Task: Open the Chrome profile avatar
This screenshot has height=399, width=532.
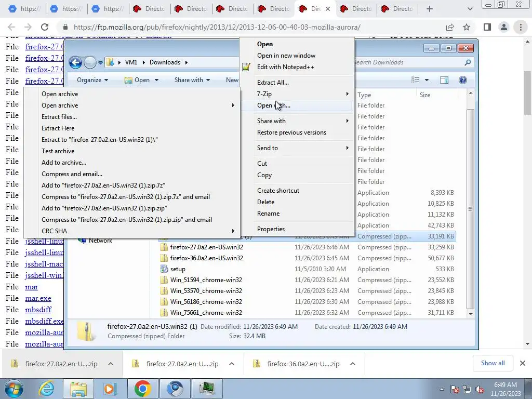Action: pyautogui.click(x=504, y=27)
